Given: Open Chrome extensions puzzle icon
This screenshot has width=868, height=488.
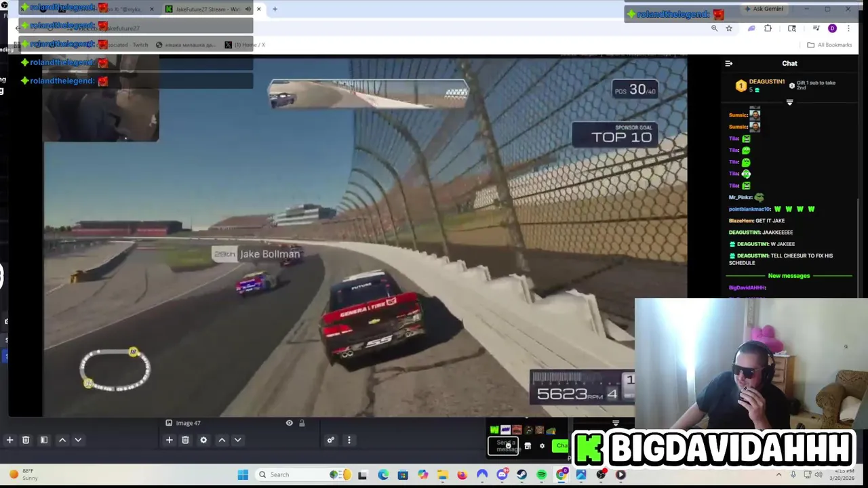Looking at the screenshot, I should click(x=768, y=28).
